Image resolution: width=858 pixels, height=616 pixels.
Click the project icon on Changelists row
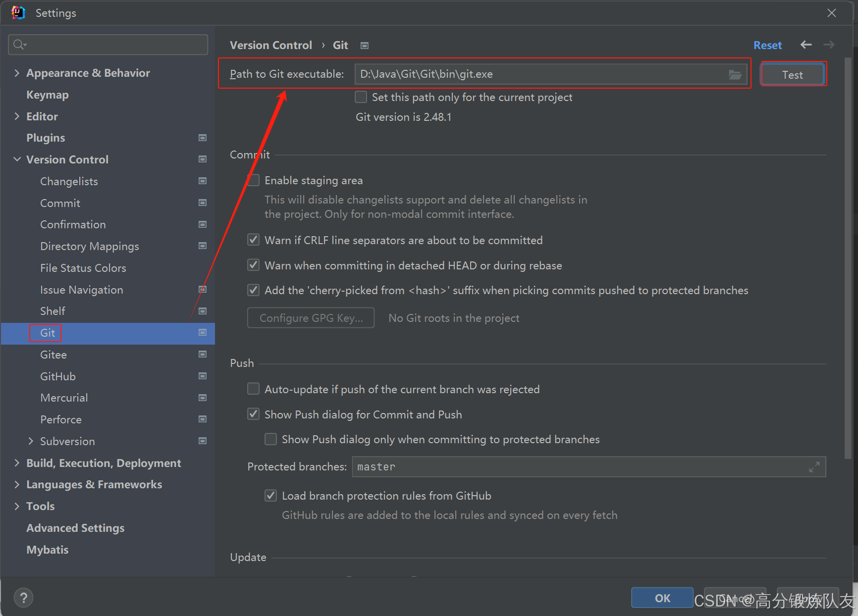[203, 181]
